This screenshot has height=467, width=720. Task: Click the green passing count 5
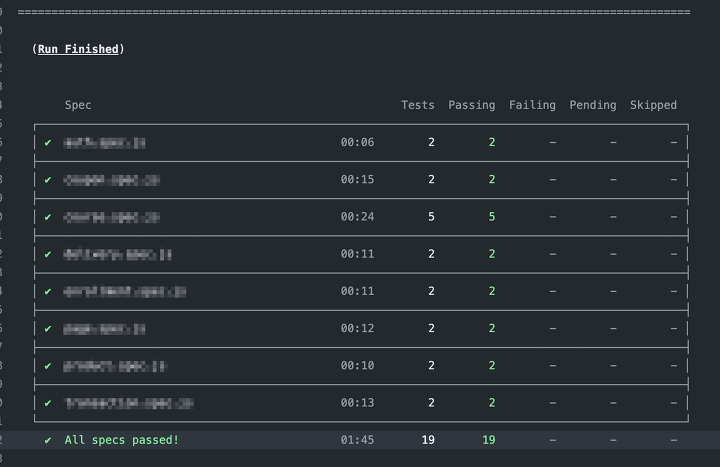point(492,217)
